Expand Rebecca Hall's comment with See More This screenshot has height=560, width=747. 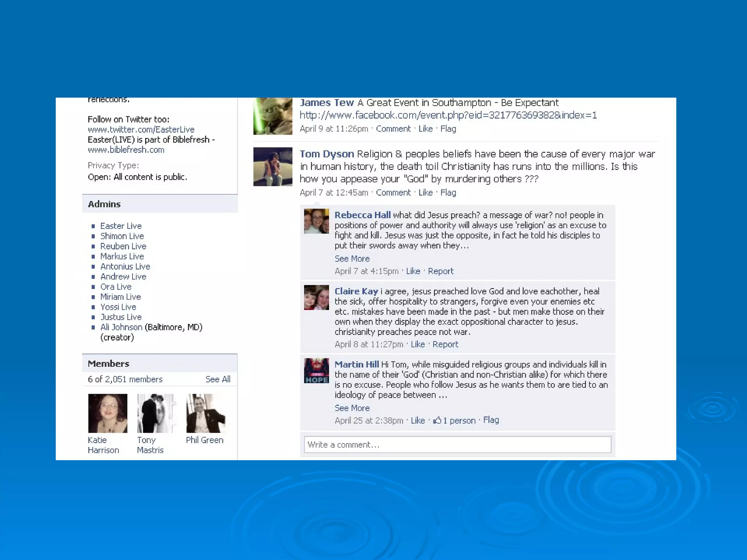352,258
